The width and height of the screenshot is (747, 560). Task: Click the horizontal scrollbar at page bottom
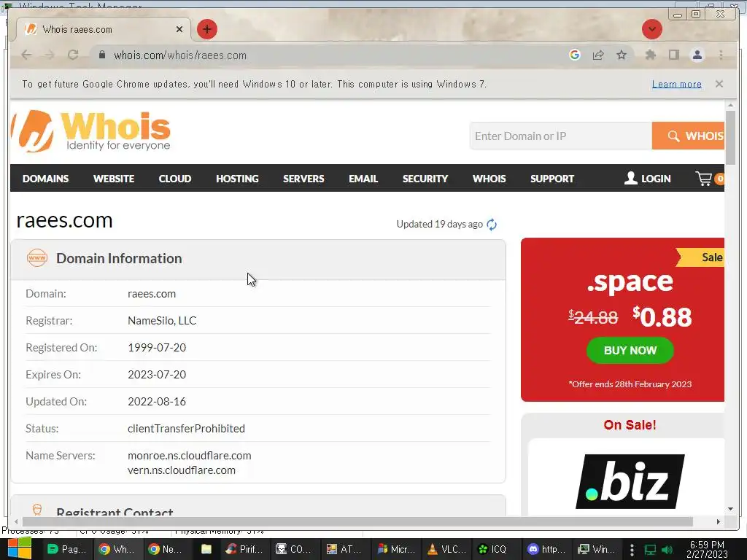(357, 521)
